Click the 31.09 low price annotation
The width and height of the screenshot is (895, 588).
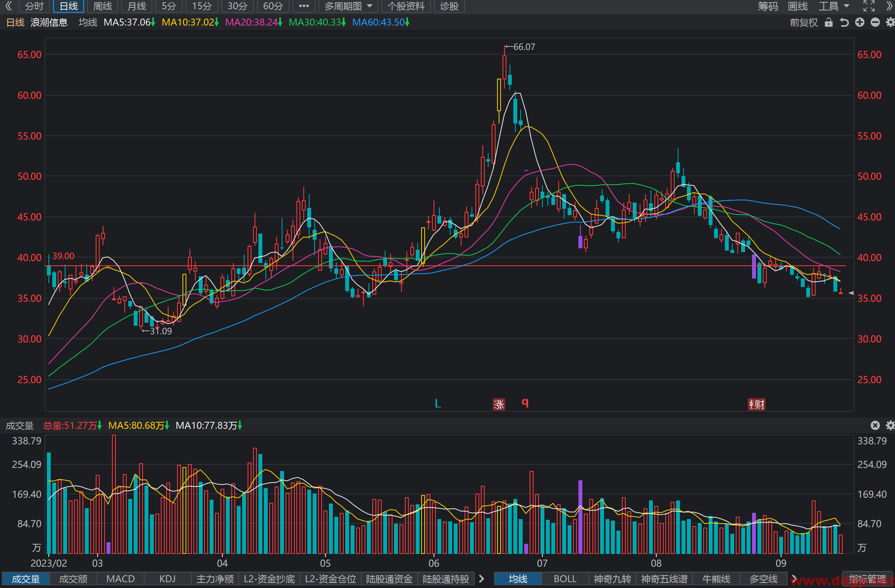click(157, 331)
